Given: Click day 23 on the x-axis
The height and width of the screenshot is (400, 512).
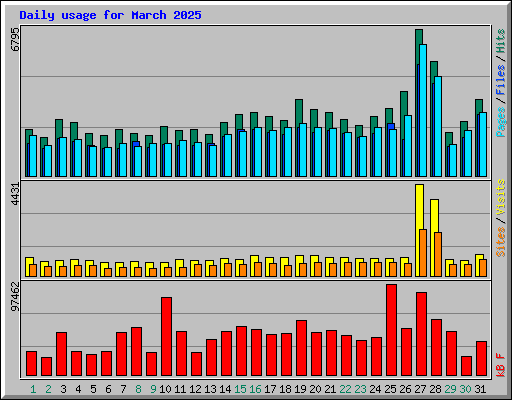Looking at the screenshot, I should [x=360, y=389].
